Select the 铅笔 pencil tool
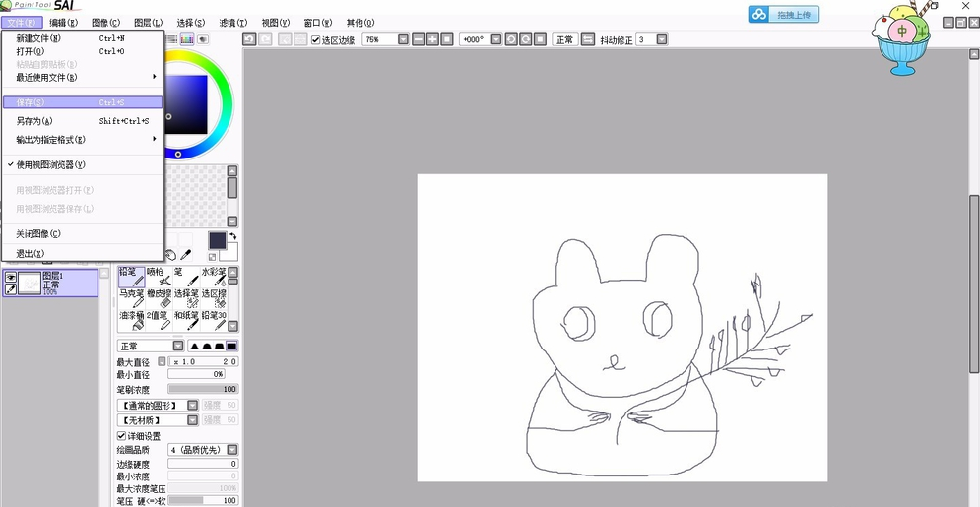This screenshot has height=507, width=980. point(131,277)
